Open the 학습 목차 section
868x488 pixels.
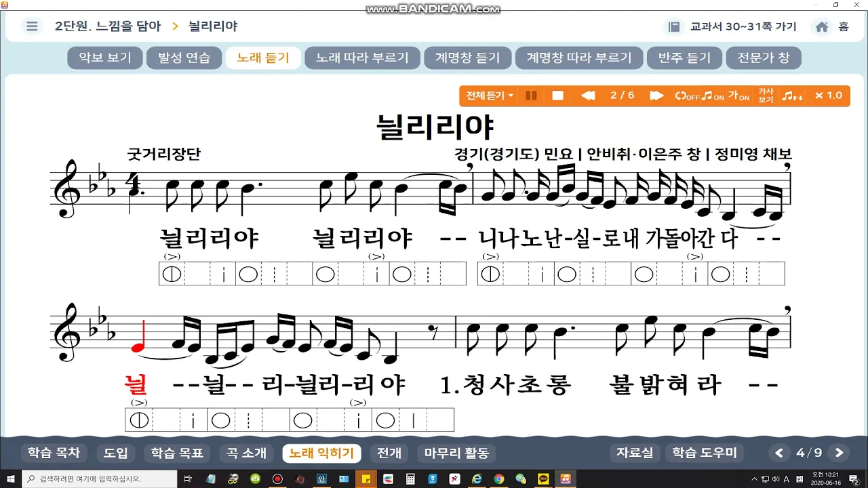pos(54,453)
